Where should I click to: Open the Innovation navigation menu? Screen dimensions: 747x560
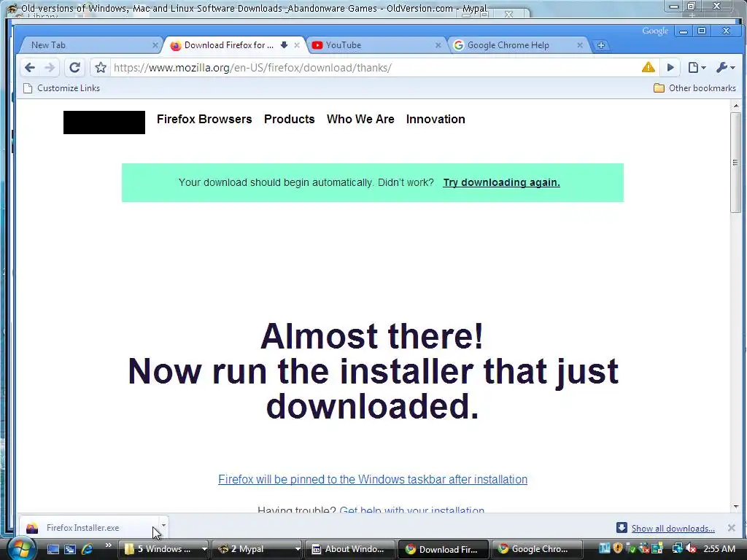pos(436,119)
